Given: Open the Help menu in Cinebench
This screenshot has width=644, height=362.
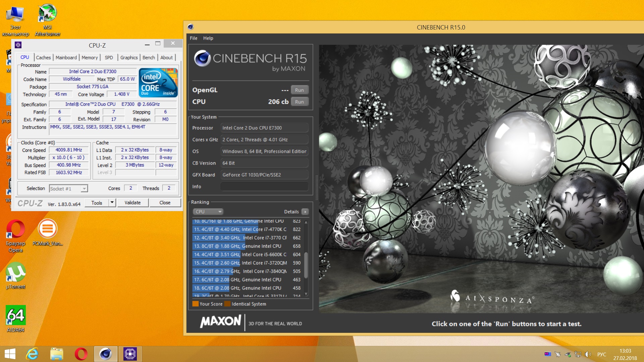Looking at the screenshot, I should (208, 38).
